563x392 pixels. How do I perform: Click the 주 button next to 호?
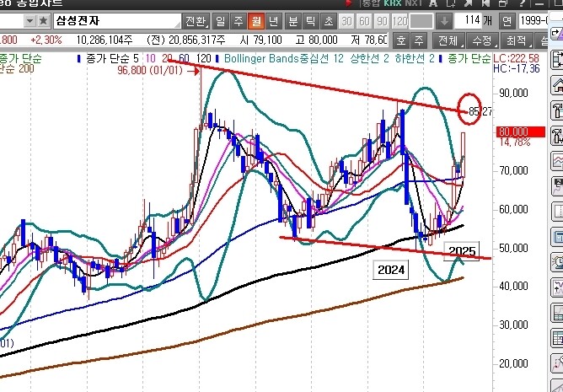tap(419, 40)
